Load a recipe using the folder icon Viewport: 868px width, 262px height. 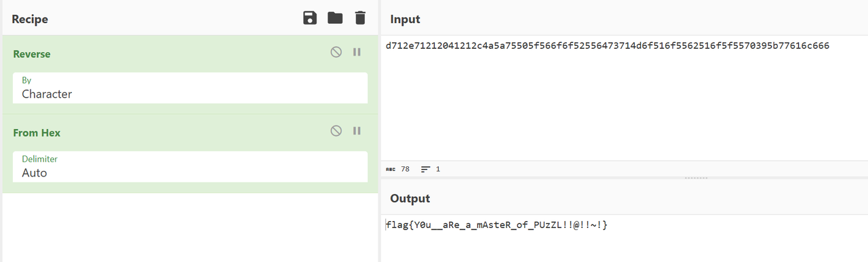(x=335, y=18)
